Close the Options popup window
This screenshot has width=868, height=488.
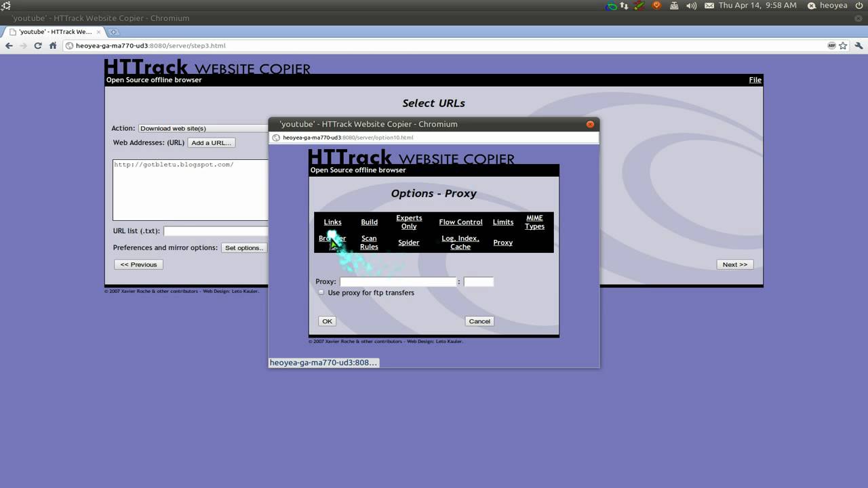pyautogui.click(x=590, y=124)
